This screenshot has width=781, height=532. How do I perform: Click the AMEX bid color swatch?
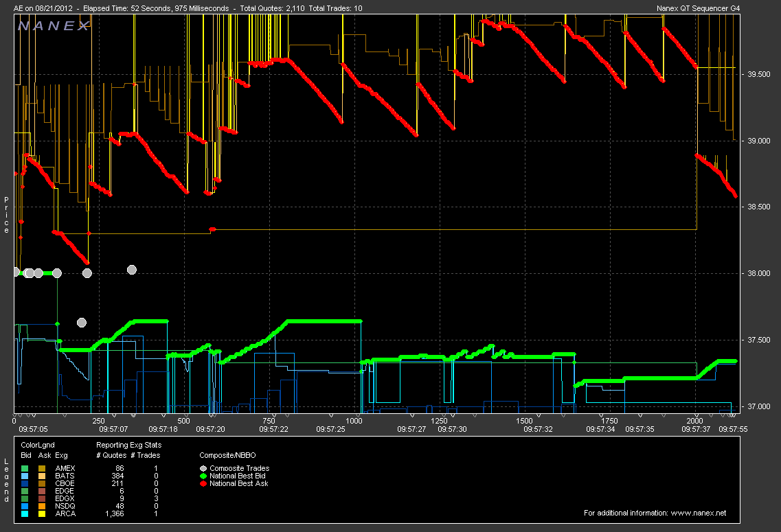(x=25, y=468)
